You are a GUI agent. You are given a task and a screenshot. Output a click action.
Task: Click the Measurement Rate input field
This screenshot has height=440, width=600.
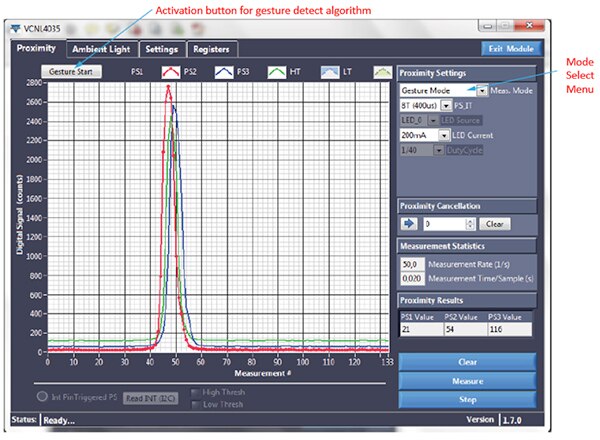pyautogui.click(x=411, y=264)
